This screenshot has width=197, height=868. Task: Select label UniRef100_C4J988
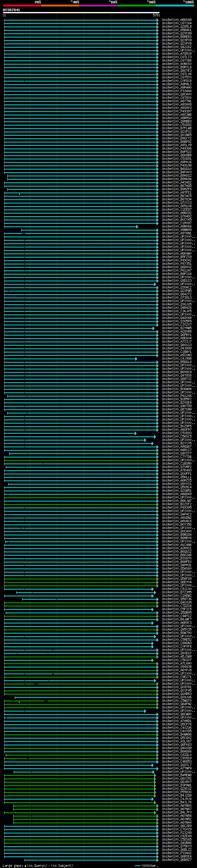coord(177,358)
